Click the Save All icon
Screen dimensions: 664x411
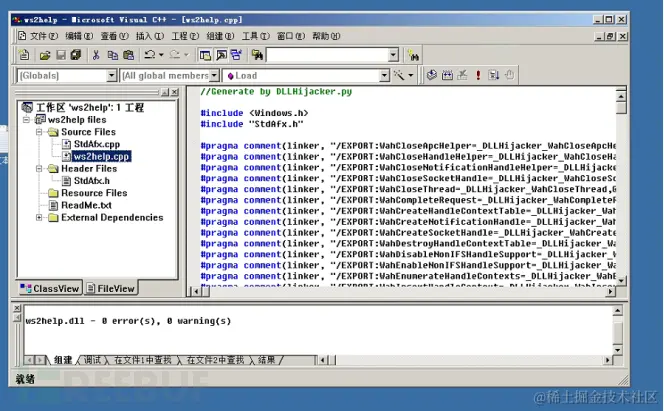(x=76, y=55)
